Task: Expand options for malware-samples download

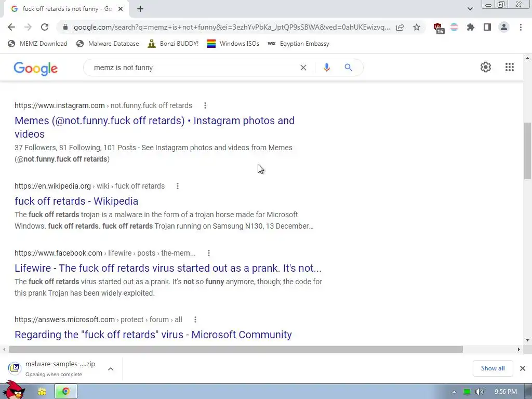Action: click(111, 369)
